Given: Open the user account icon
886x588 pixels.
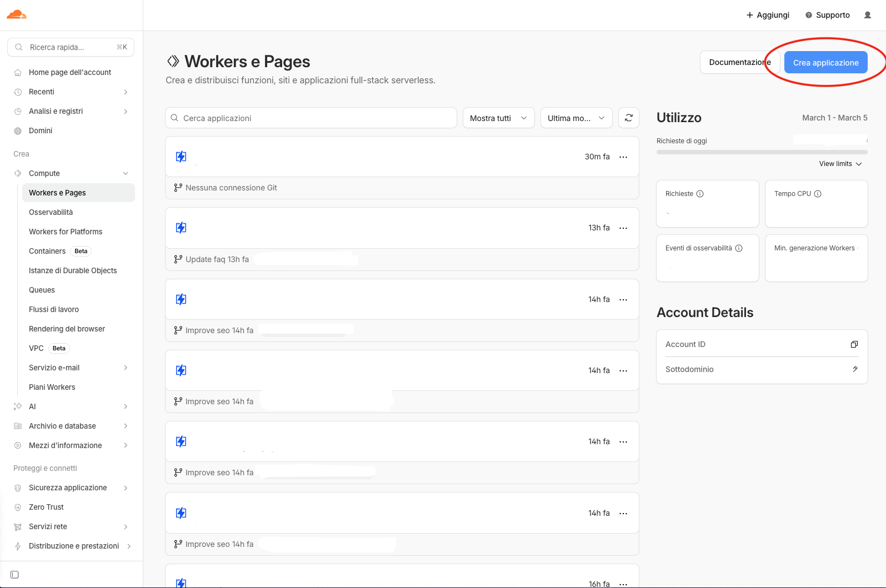Looking at the screenshot, I should coord(868,15).
